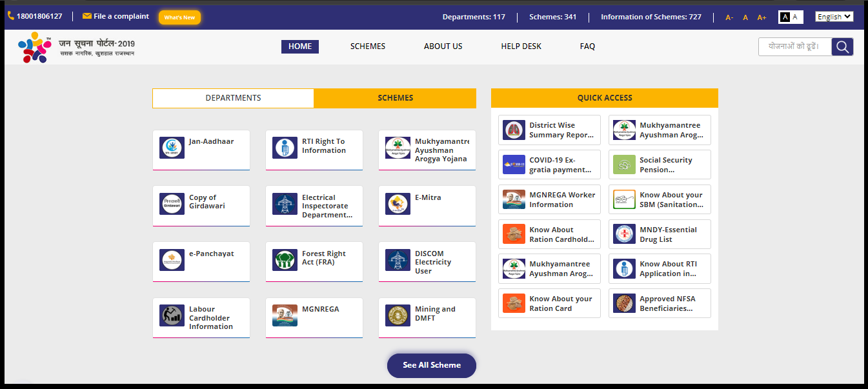
Task: Open ABOUT US page
Action: pyautogui.click(x=443, y=46)
